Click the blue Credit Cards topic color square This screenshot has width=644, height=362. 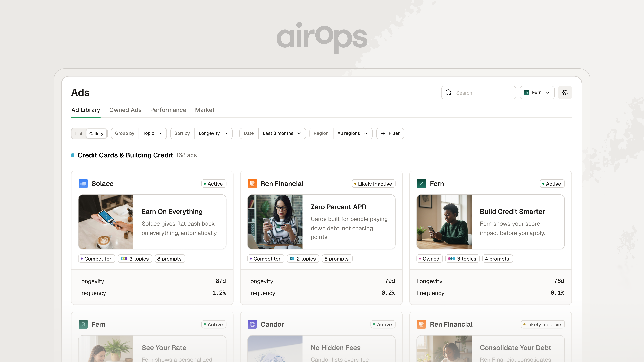73,155
